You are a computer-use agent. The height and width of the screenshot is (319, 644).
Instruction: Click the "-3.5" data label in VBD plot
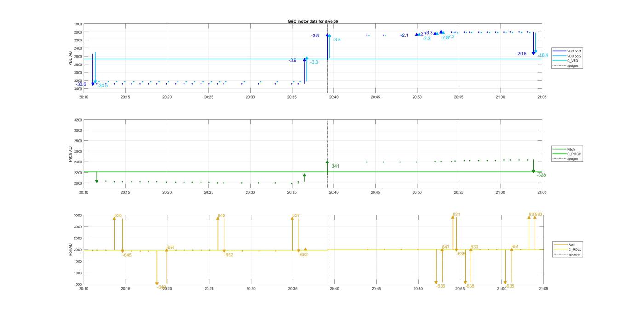point(337,40)
